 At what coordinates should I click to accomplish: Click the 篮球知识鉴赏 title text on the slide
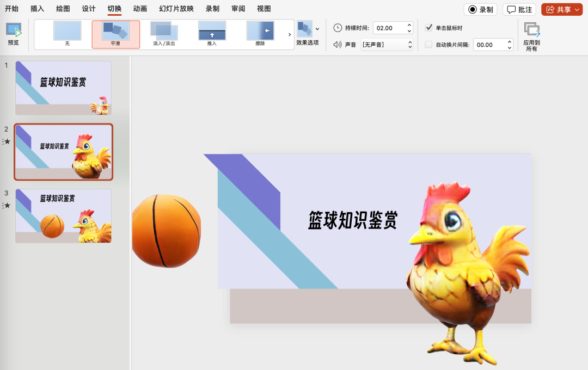[x=352, y=220]
